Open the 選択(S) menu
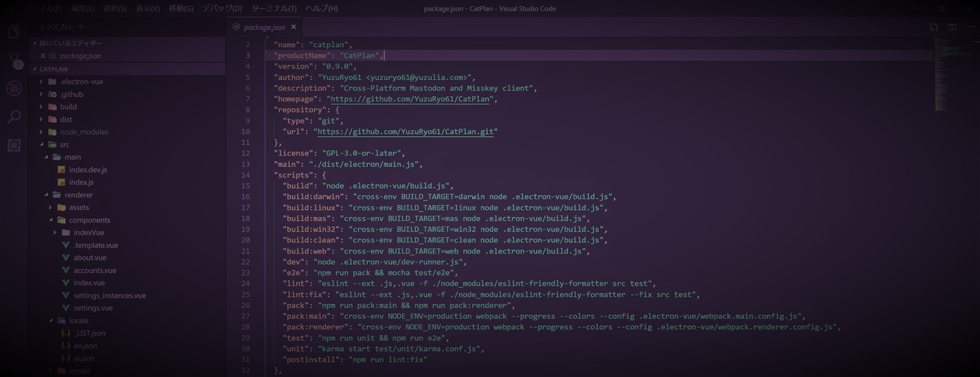Viewport: 980px width, 377px height. (114, 8)
